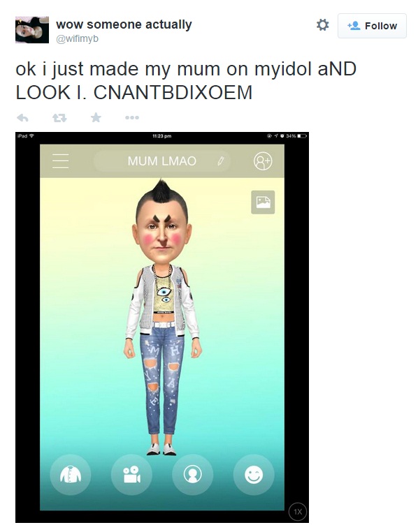This screenshot has height=532, width=418.
Task: Open the face portrait editor button
Action: pos(192,474)
